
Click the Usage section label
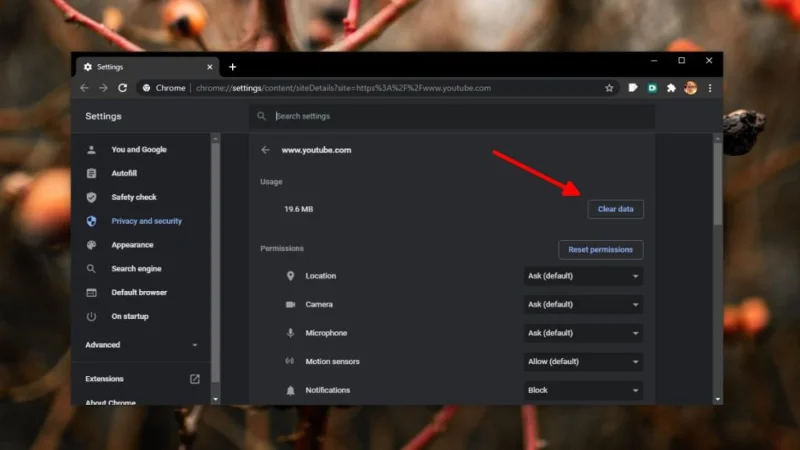click(271, 182)
